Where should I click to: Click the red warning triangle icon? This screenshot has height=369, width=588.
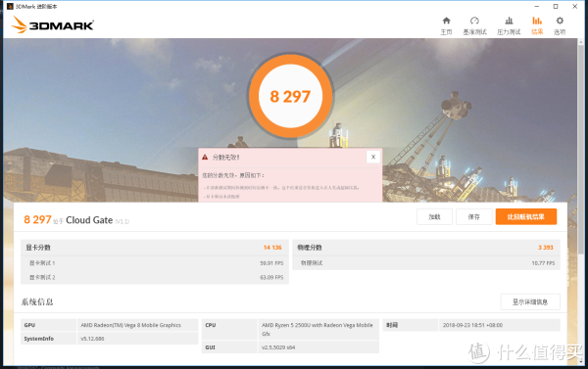tap(205, 158)
